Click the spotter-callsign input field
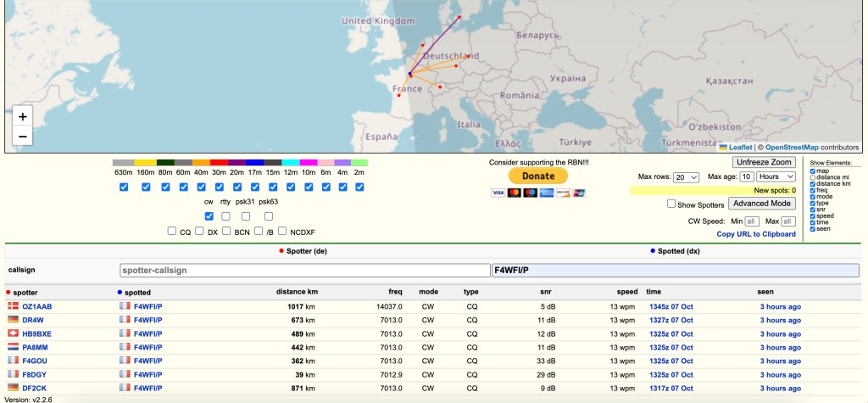The width and height of the screenshot is (868, 403). point(304,270)
